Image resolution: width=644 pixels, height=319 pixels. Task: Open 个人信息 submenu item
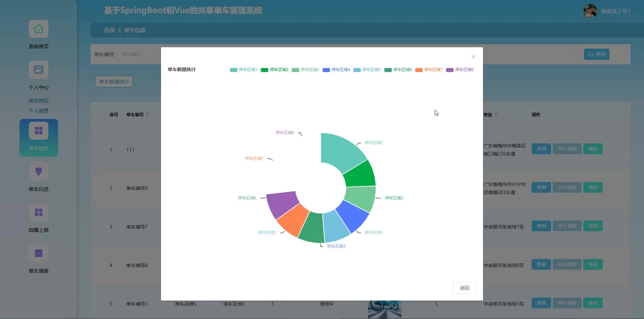coord(39,111)
